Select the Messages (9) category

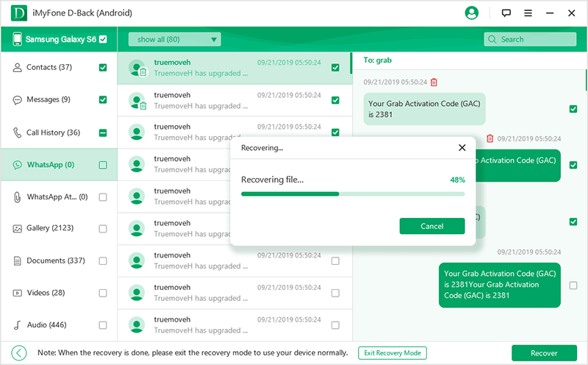pyautogui.click(x=60, y=100)
